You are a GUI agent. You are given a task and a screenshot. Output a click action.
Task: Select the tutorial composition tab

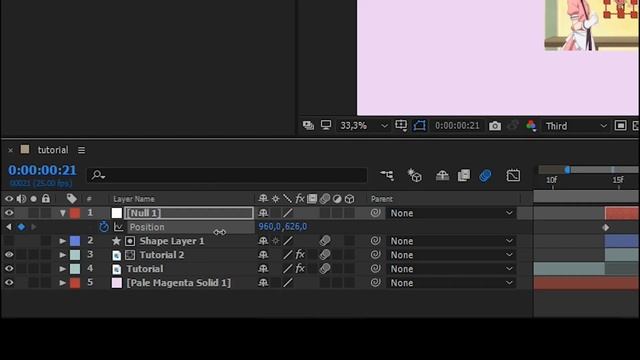[53, 150]
